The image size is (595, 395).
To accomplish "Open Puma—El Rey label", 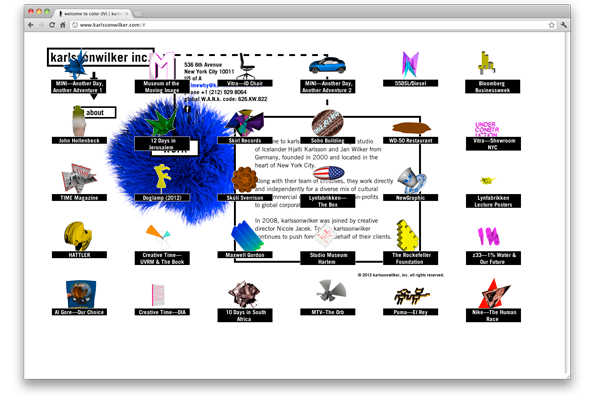I will click(x=410, y=312).
